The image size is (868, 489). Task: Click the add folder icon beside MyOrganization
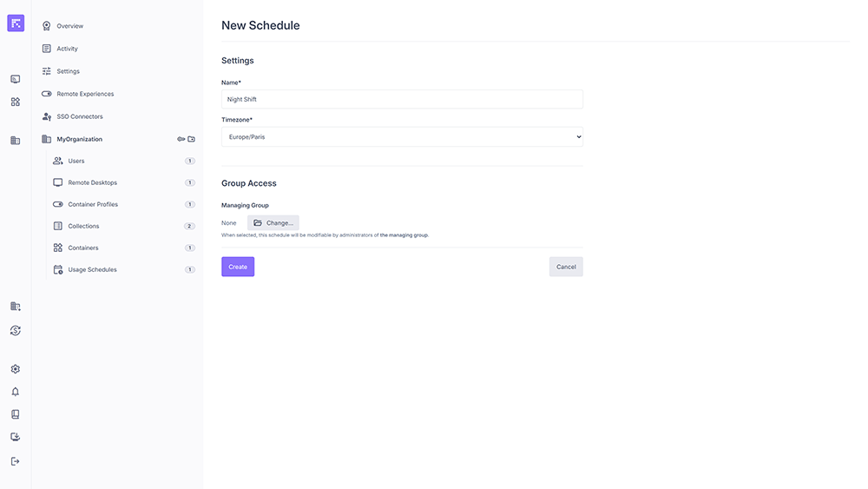[x=192, y=139]
